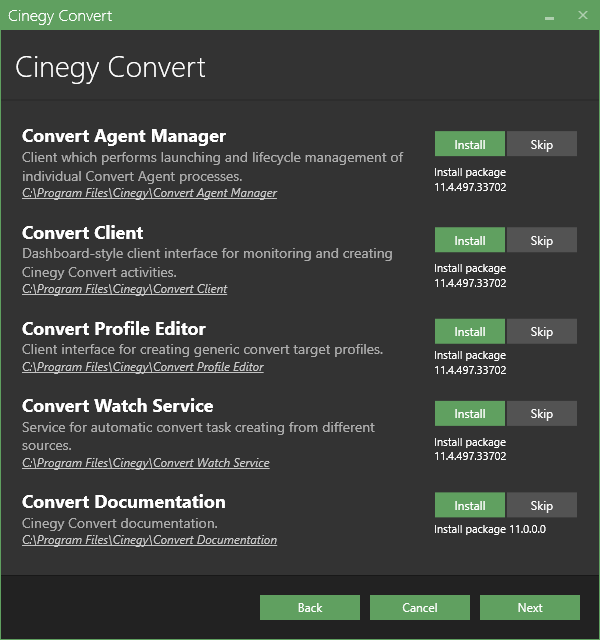Click the Convert Documentation heading
This screenshot has height=640, width=600.
[x=124, y=502]
